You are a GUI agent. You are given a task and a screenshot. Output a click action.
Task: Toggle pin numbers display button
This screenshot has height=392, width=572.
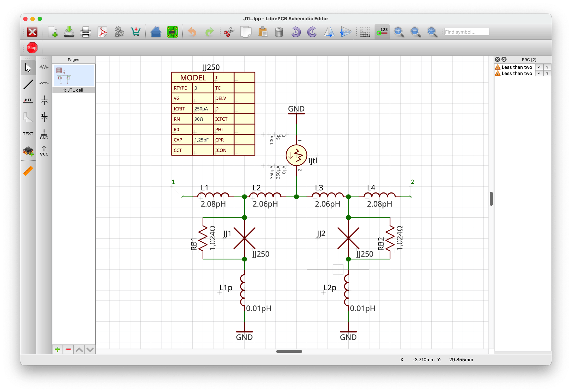[x=382, y=32]
